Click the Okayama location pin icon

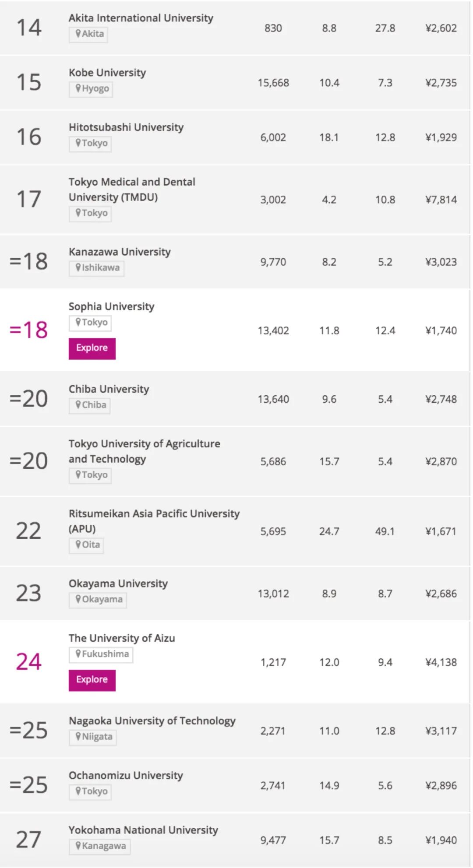[78, 599]
